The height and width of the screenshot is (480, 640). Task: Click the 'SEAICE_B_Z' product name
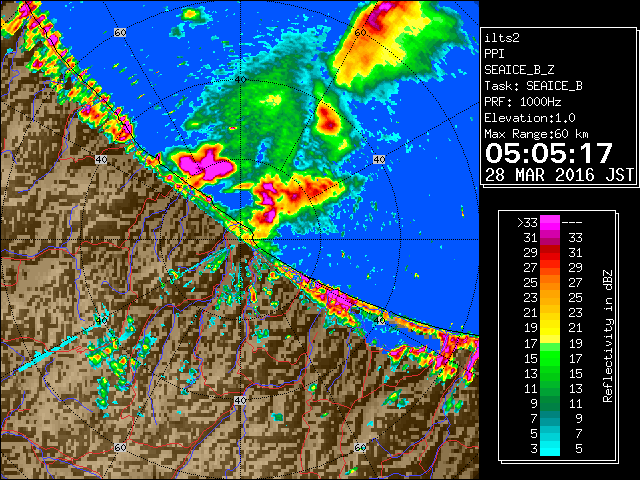tap(519, 70)
